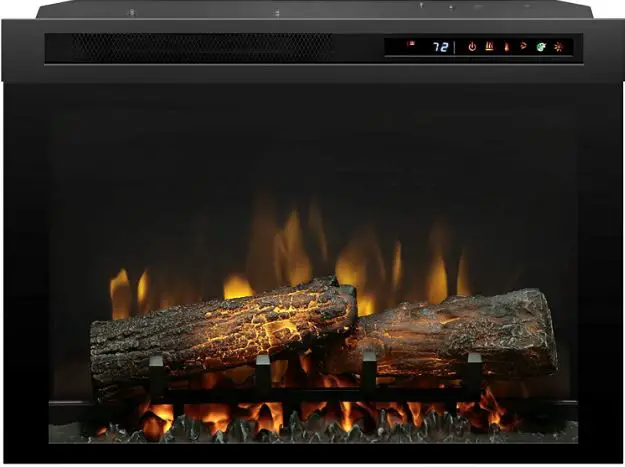Image resolution: width=625 pixels, height=467 pixels.
Task: Click the dark glass above flames
Action: pyautogui.click(x=310, y=150)
